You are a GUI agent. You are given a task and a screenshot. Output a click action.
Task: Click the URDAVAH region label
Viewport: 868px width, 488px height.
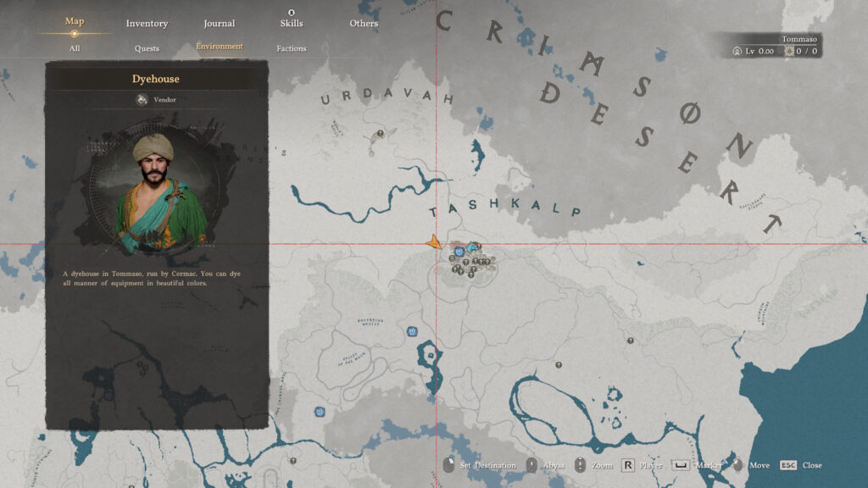[387, 96]
